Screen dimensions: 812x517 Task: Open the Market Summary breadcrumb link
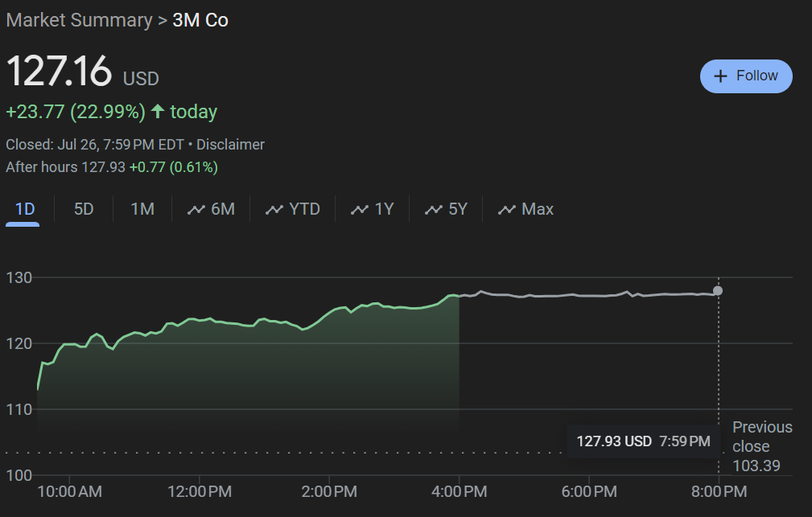click(x=79, y=20)
